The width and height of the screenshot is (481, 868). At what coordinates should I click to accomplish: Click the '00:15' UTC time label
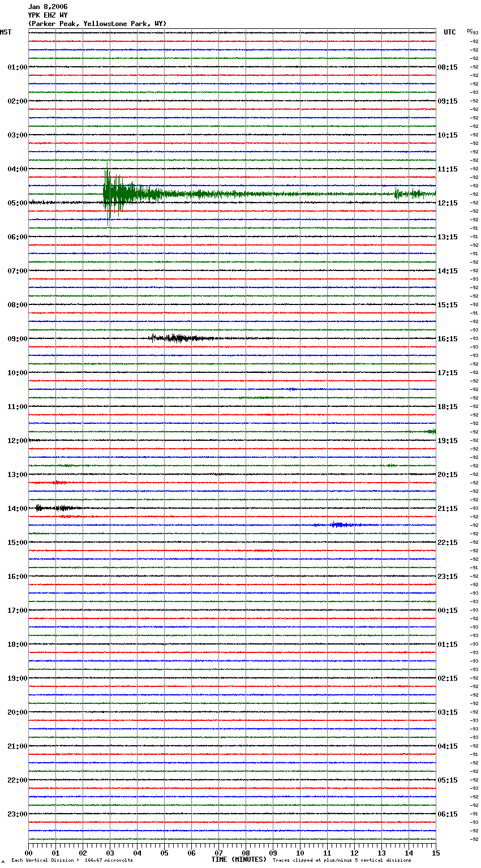[x=448, y=611]
